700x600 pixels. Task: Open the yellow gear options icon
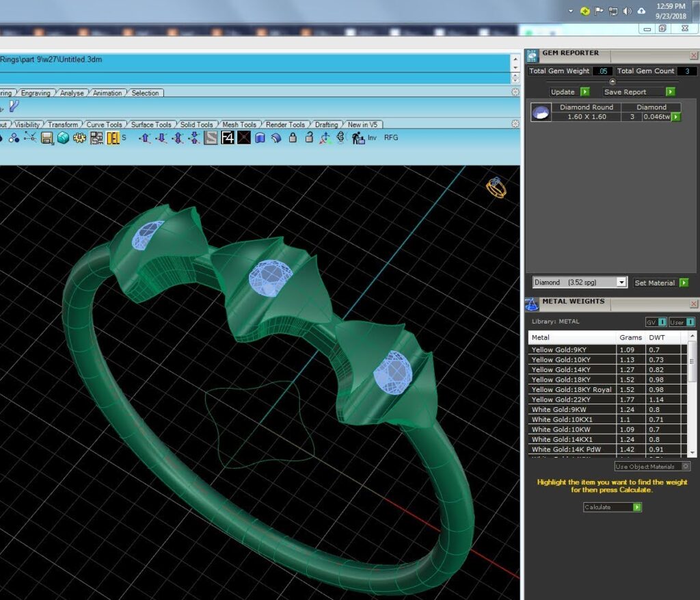[x=79, y=138]
